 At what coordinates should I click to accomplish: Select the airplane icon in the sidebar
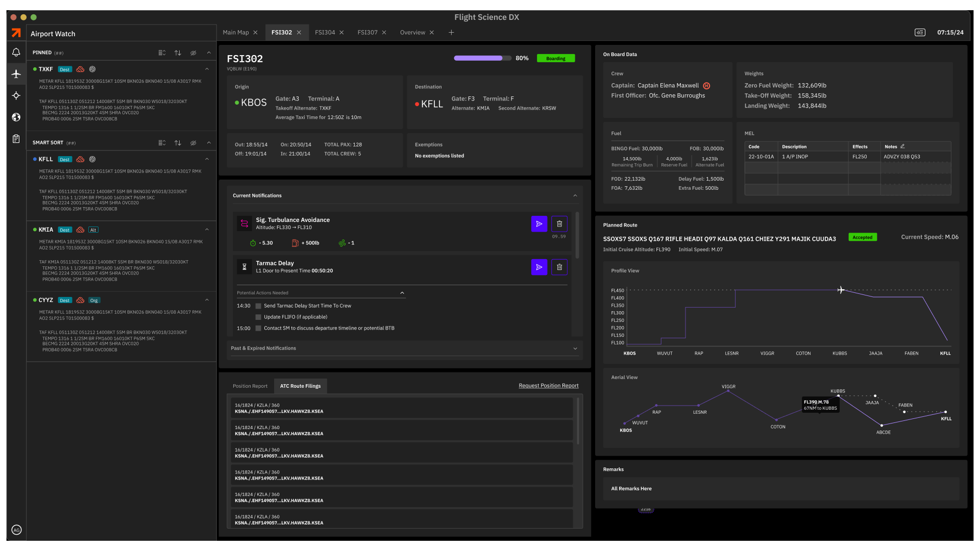[16, 74]
